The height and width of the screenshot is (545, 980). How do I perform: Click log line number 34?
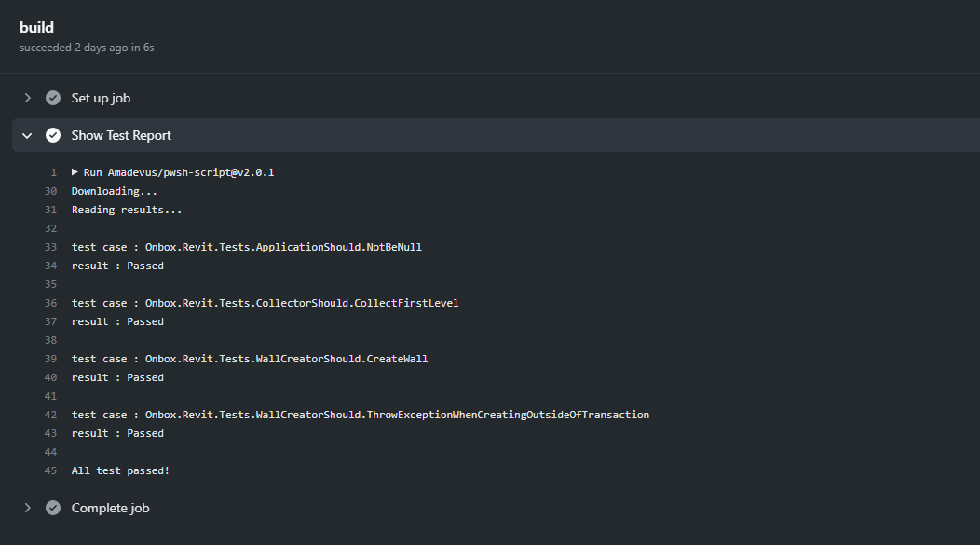click(50, 266)
